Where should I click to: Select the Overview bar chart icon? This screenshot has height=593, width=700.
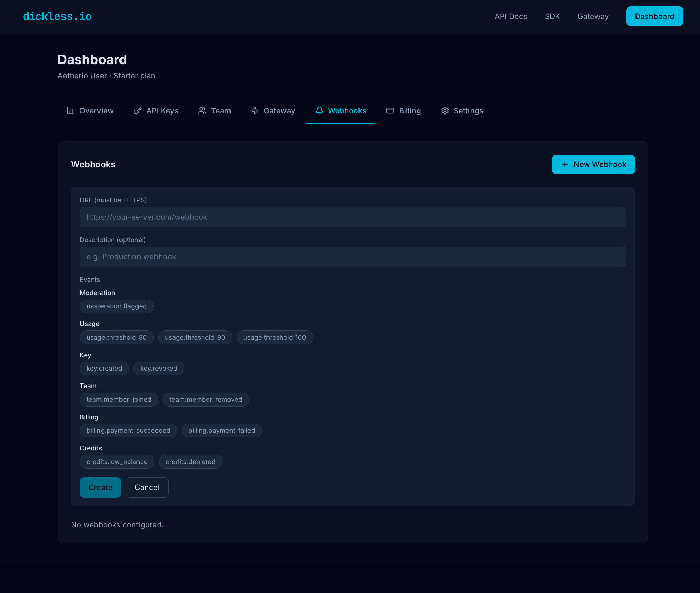[70, 111]
